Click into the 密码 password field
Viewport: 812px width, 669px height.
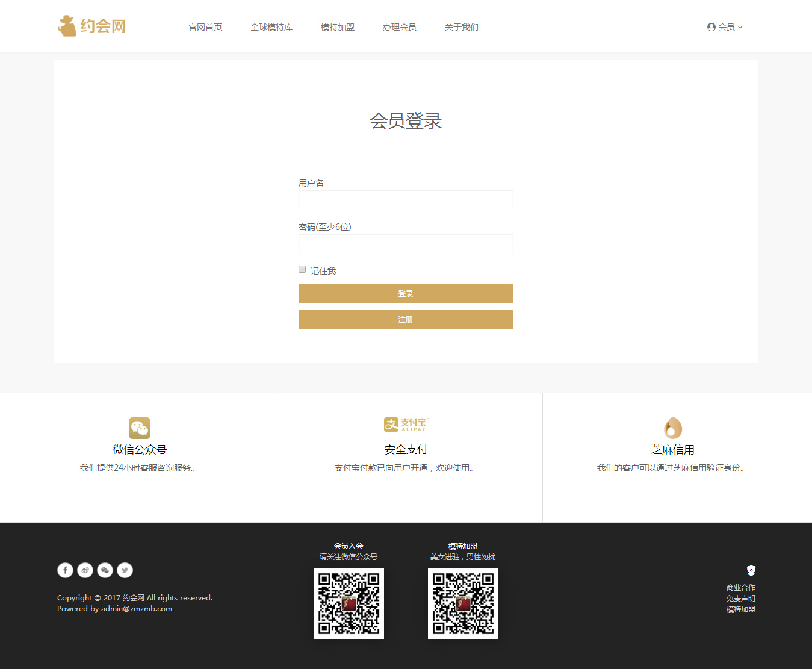406,244
